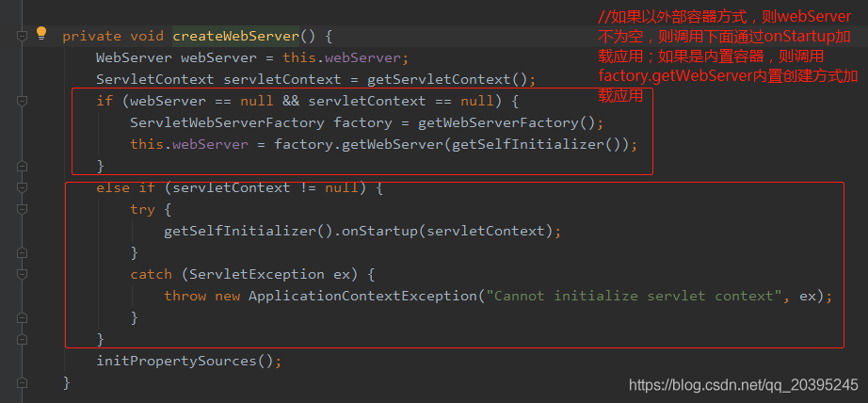This screenshot has height=403, width=868.
Task: Click fold end marker after the getWebServer line
Action: 22,166
